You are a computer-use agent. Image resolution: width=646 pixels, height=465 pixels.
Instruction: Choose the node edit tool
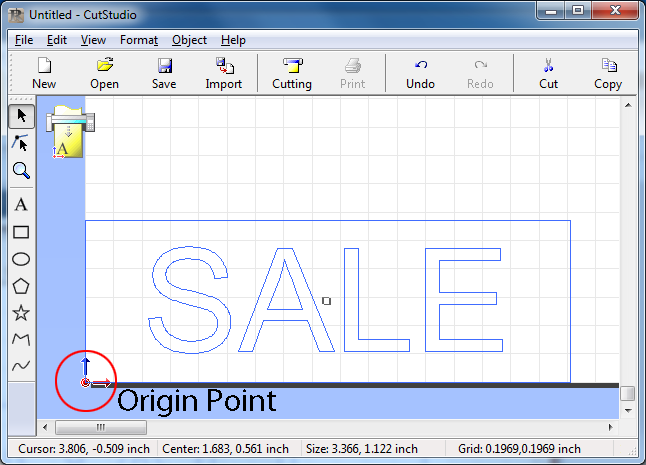tap(21, 143)
